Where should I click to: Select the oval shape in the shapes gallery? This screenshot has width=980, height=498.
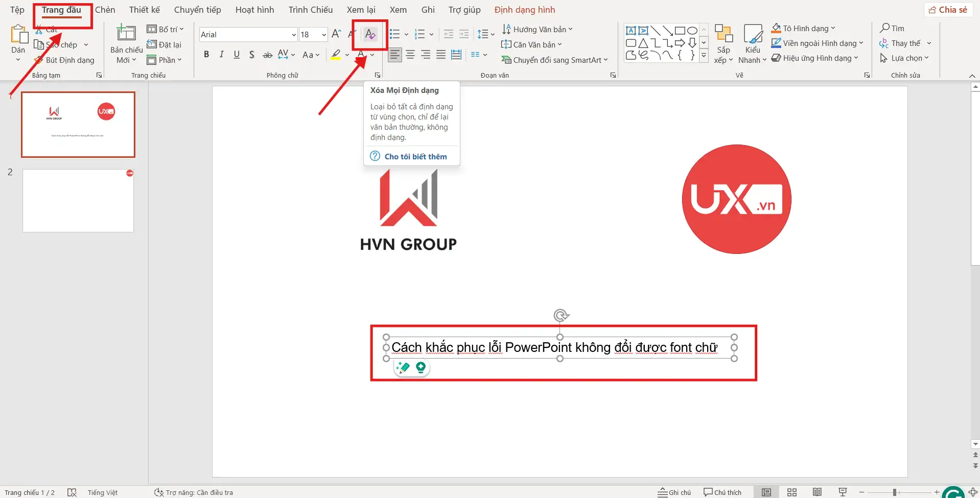tap(691, 30)
